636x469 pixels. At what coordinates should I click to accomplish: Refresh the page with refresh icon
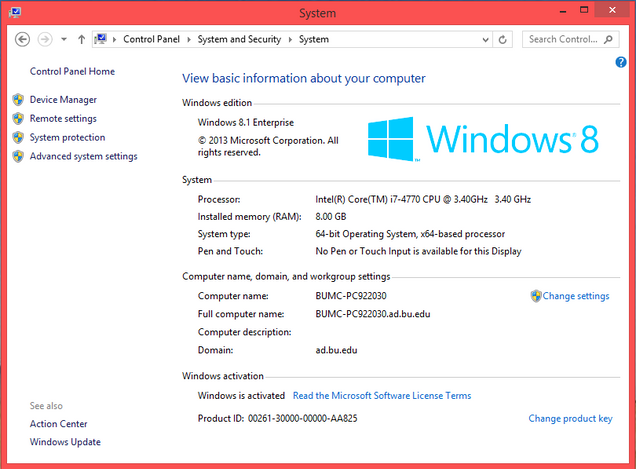[x=503, y=39]
